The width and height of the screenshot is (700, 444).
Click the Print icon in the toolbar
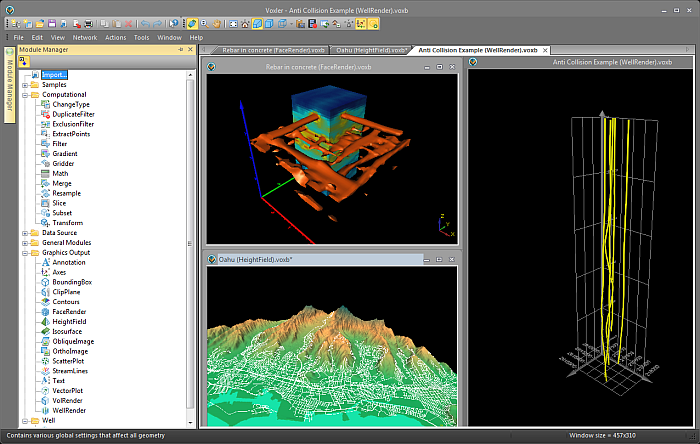pyautogui.click(x=89, y=24)
